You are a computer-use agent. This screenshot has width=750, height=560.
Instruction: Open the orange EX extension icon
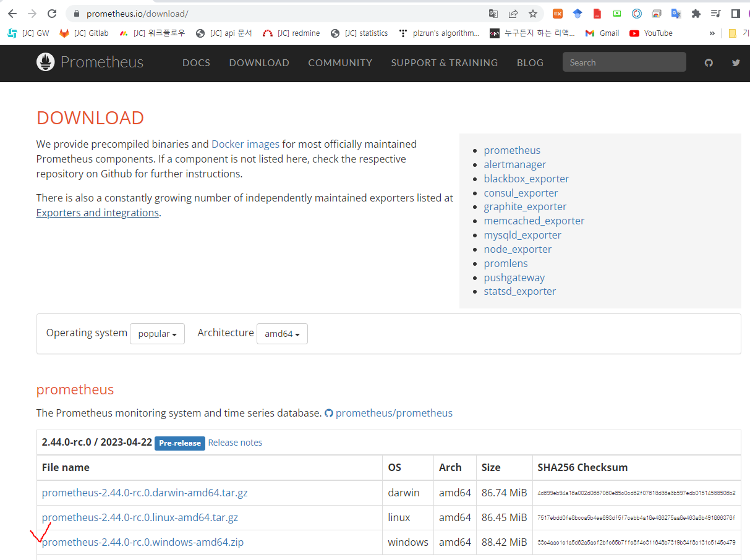coord(558,14)
